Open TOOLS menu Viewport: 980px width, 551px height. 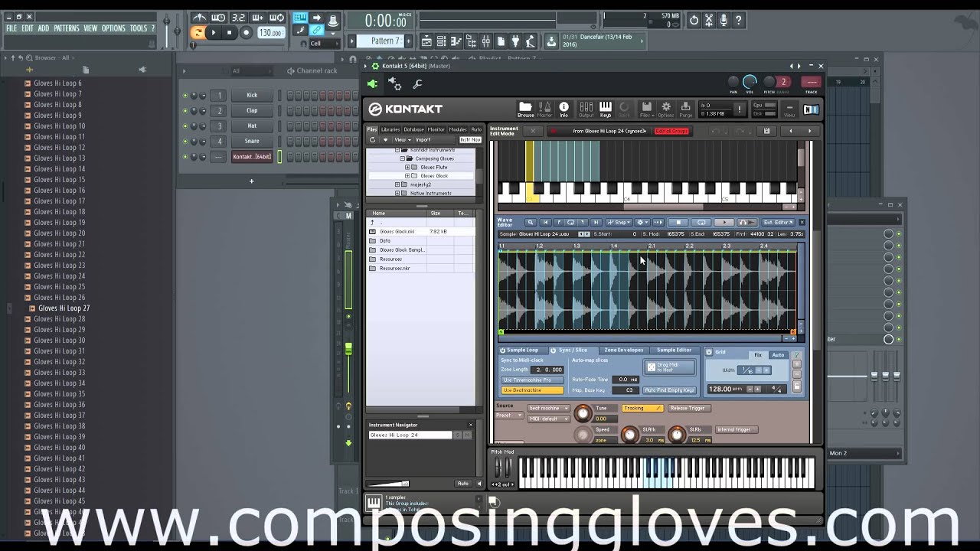click(139, 28)
